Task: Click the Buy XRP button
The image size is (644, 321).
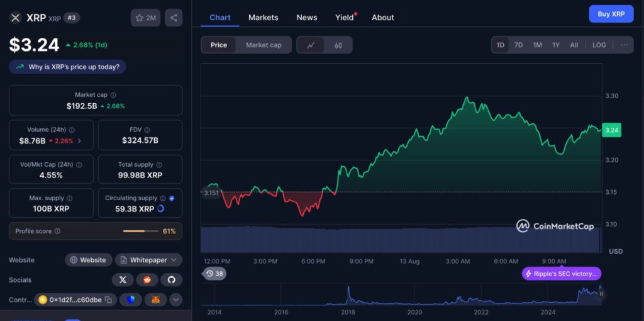Action: coord(611,14)
